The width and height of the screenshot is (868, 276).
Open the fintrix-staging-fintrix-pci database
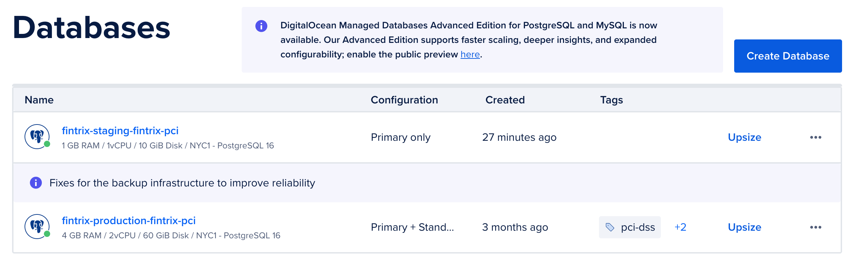[120, 131]
